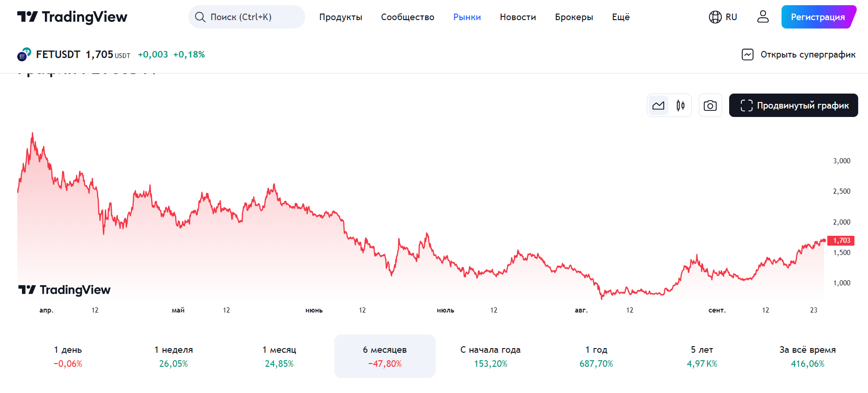868x393 pixels.
Task: Select the С начала года range tab
Action: [x=490, y=356]
